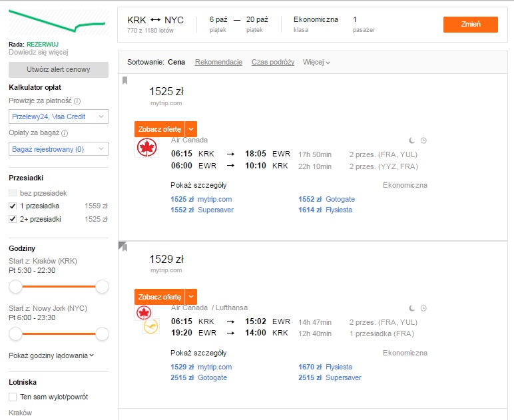Click the bookmark icon on 1529 zł offer
514x420 pixels.
click(123, 246)
